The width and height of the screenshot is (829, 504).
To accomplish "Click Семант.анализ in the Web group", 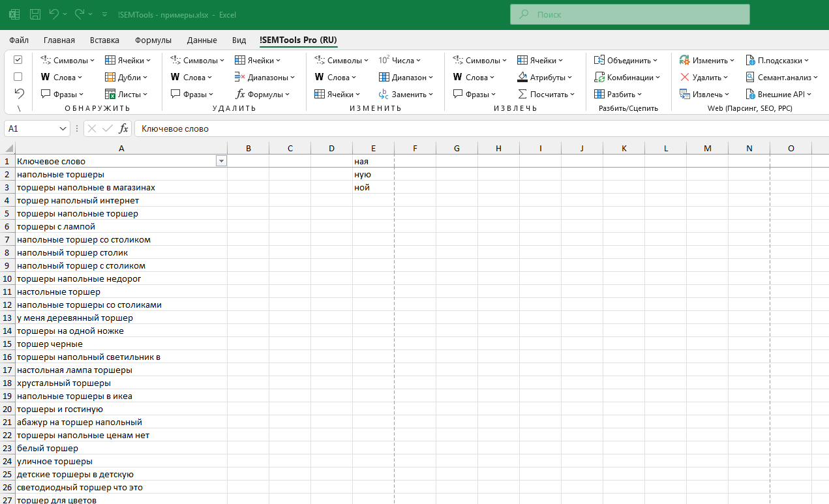I will coord(780,77).
